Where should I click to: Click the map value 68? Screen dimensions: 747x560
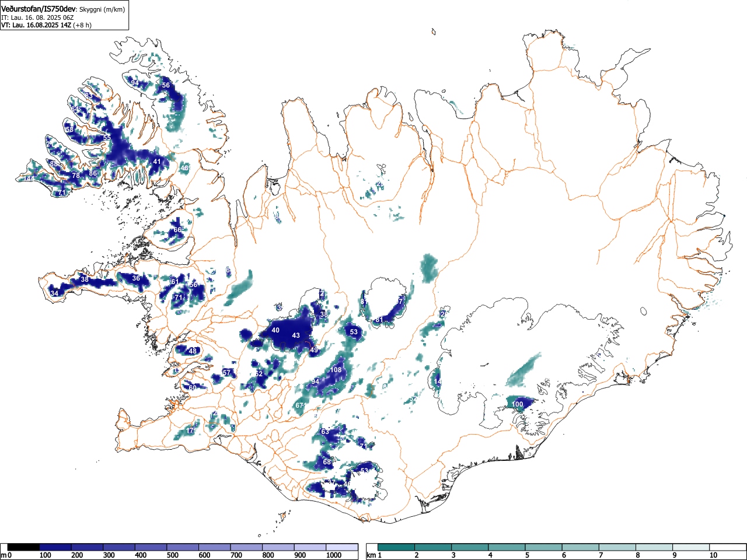(x=327, y=462)
